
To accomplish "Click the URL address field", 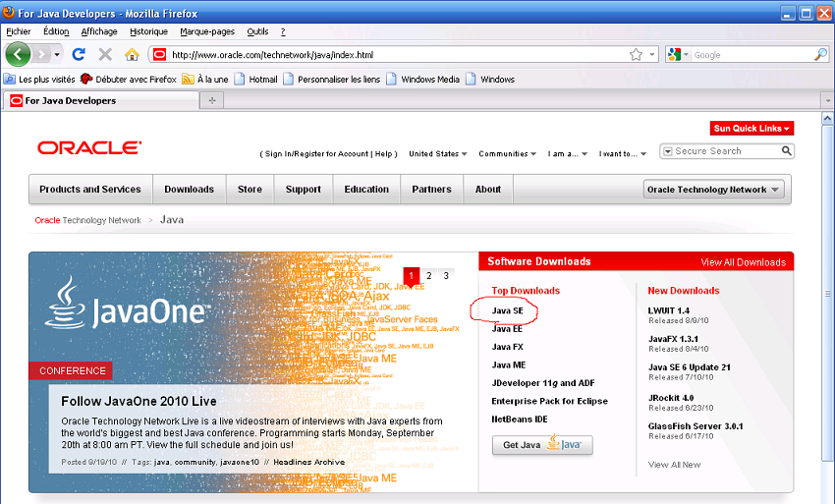I will [x=398, y=54].
